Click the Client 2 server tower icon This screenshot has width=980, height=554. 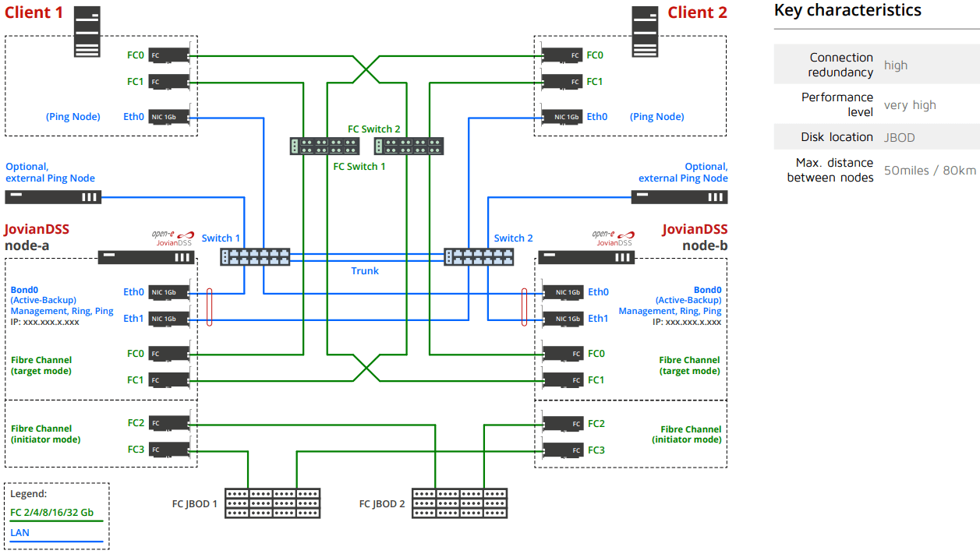pos(645,32)
